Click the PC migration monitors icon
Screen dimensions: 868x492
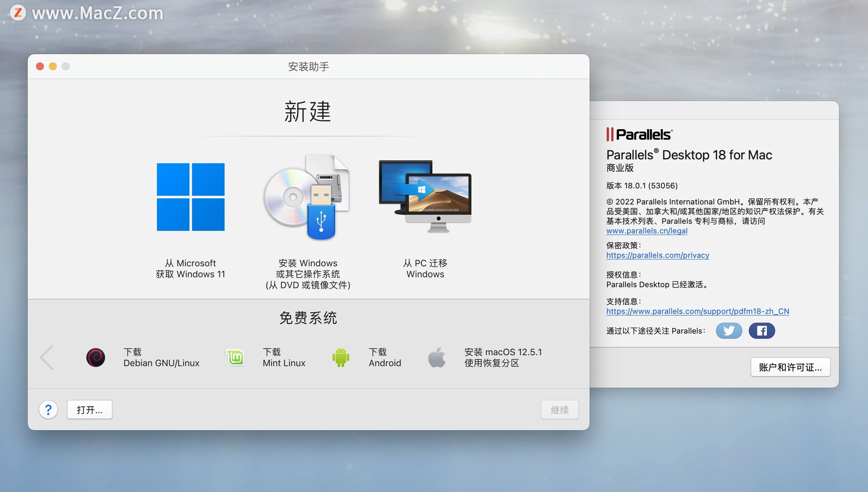(425, 197)
